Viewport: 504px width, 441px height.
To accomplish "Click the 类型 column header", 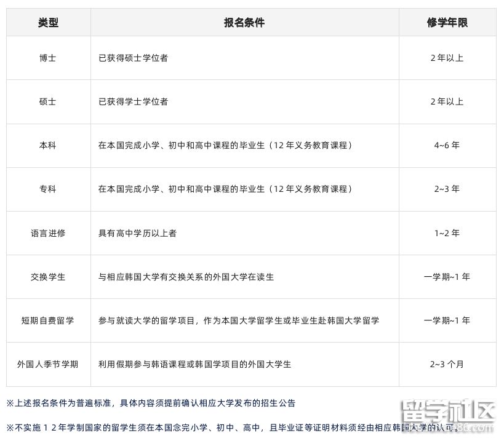I will tap(48, 22).
